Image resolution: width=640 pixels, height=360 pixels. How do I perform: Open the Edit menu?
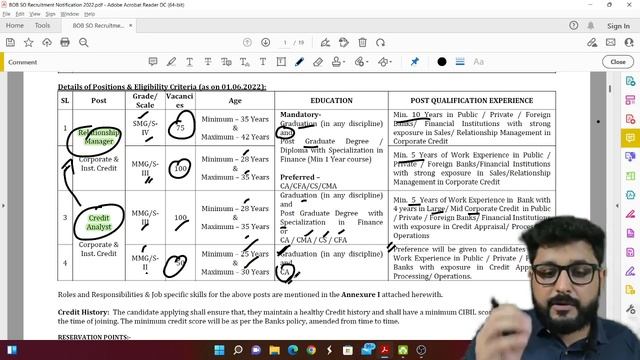point(20,14)
